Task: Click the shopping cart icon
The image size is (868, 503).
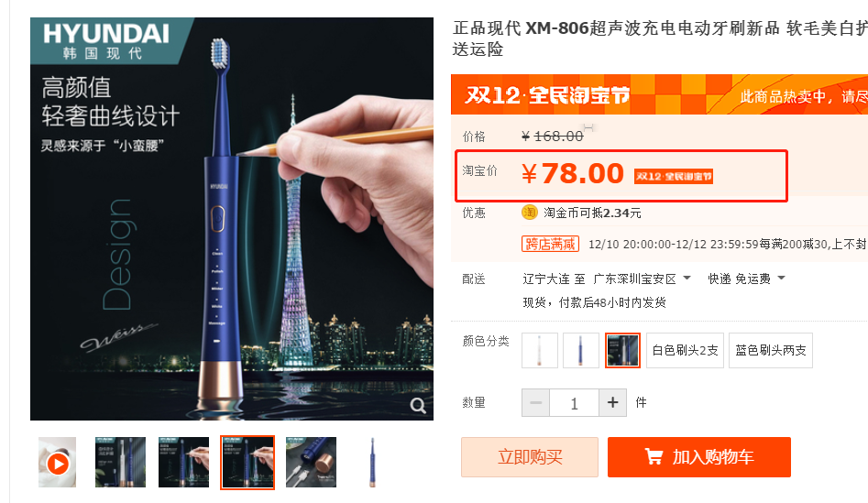Action: tap(654, 457)
